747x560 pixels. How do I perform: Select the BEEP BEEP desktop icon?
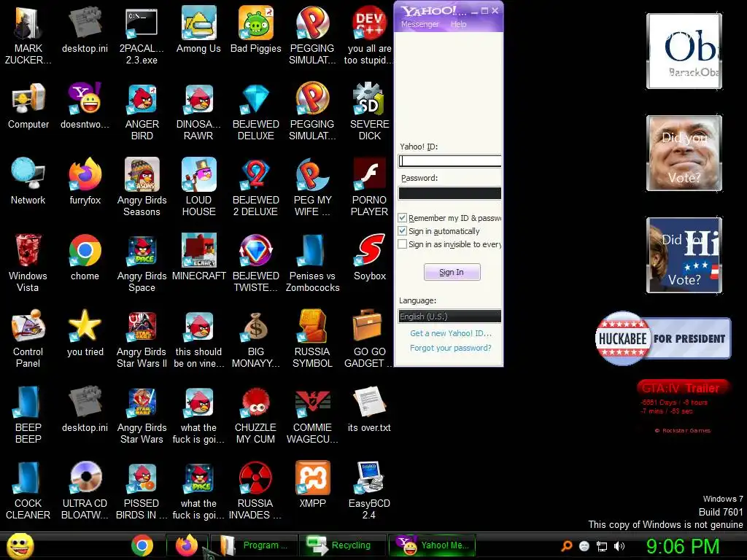pyautogui.click(x=28, y=414)
